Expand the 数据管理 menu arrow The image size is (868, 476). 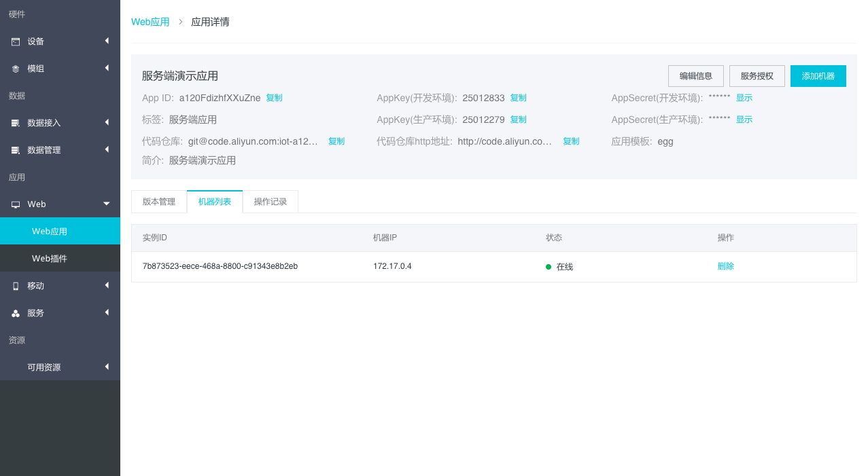[x=107, y=149]
